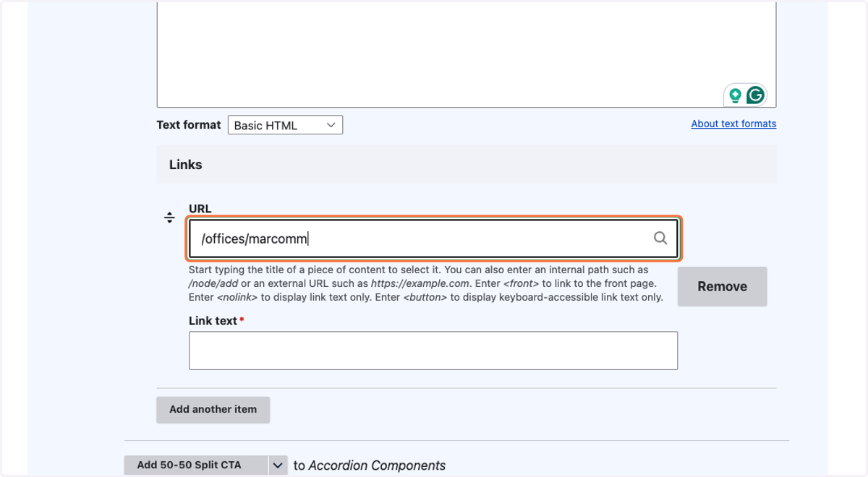The width and height of the screenshot is (868, 477).
Task: Click the Remove button
Action: [x=722, y=286]
